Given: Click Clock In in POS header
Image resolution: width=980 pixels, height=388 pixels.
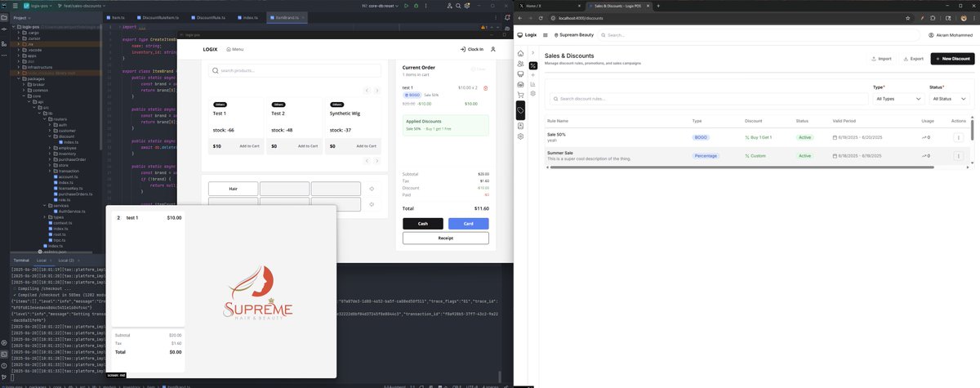Looking at the screenshot, I should point(471,49).
